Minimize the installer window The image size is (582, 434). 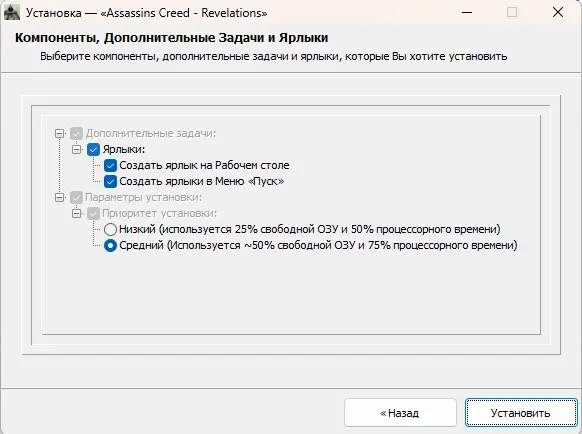tap(467, 12)
